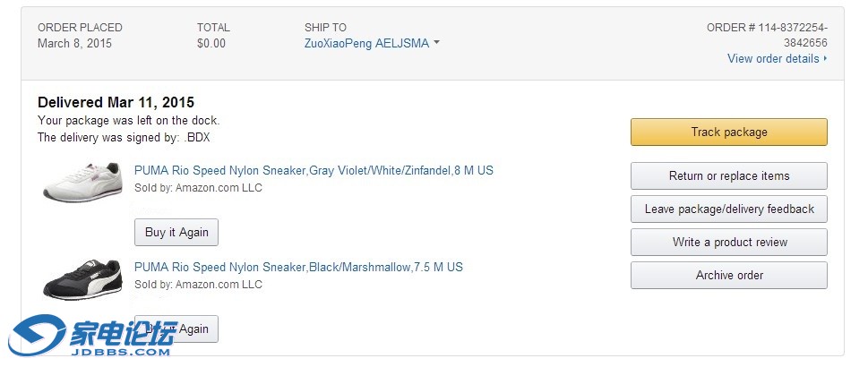This screenshot has width=868, height=367.
Task: Select Return or replace items
Action: click(x=729, y=176)
